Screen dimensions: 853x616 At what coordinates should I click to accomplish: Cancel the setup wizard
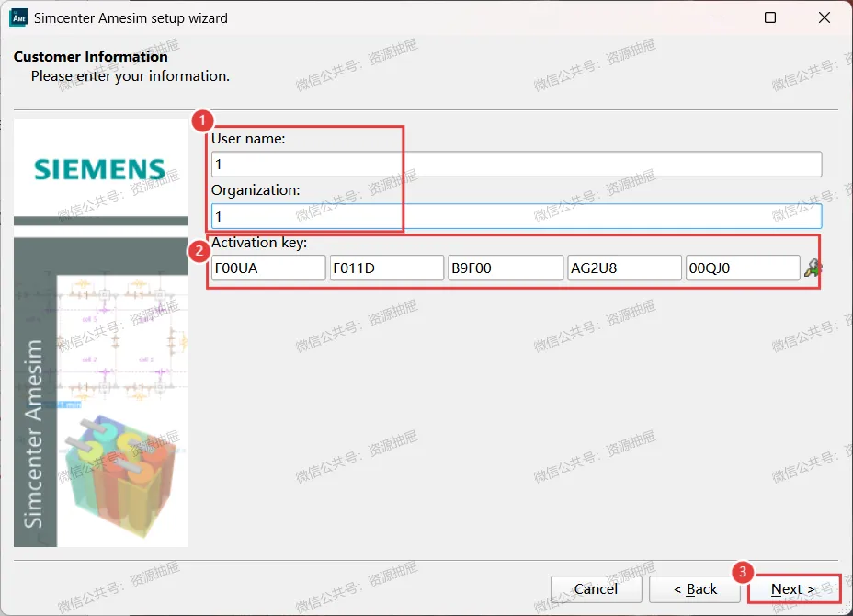click(x=597, y=589)
